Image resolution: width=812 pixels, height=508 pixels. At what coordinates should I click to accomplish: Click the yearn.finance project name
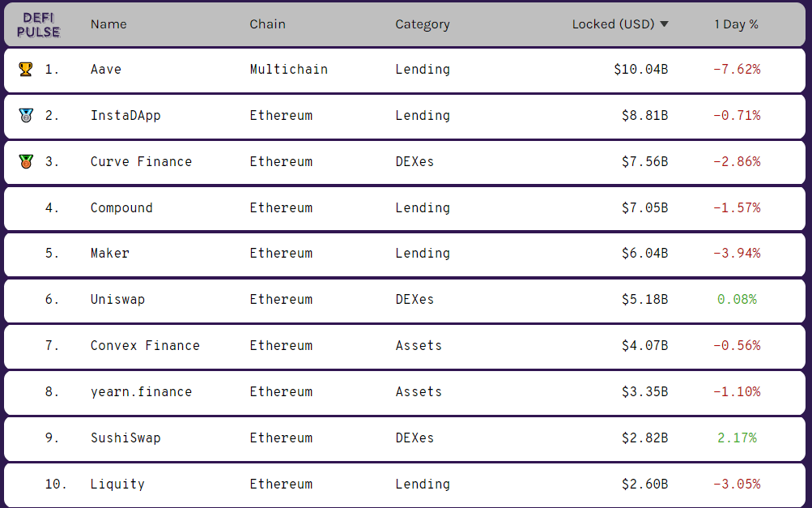coord(141,391)
